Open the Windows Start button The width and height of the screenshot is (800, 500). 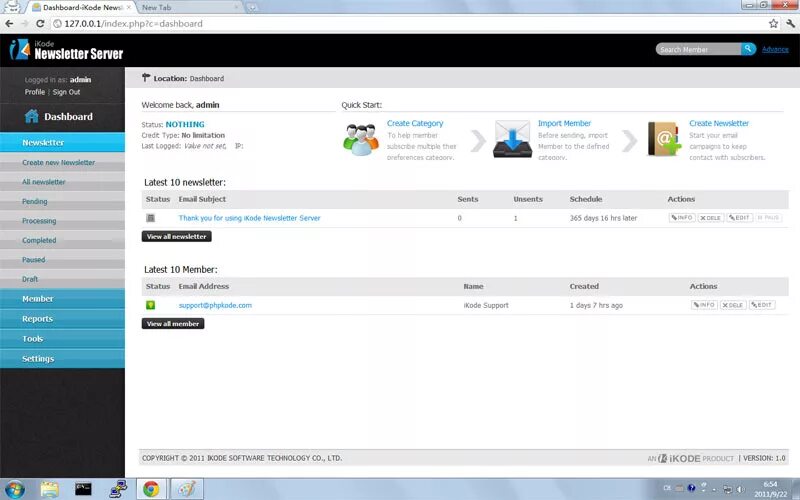point(14,489)
